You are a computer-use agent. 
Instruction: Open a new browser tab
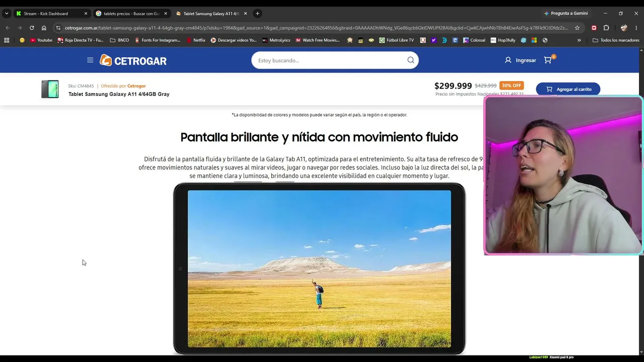[258, 14]
